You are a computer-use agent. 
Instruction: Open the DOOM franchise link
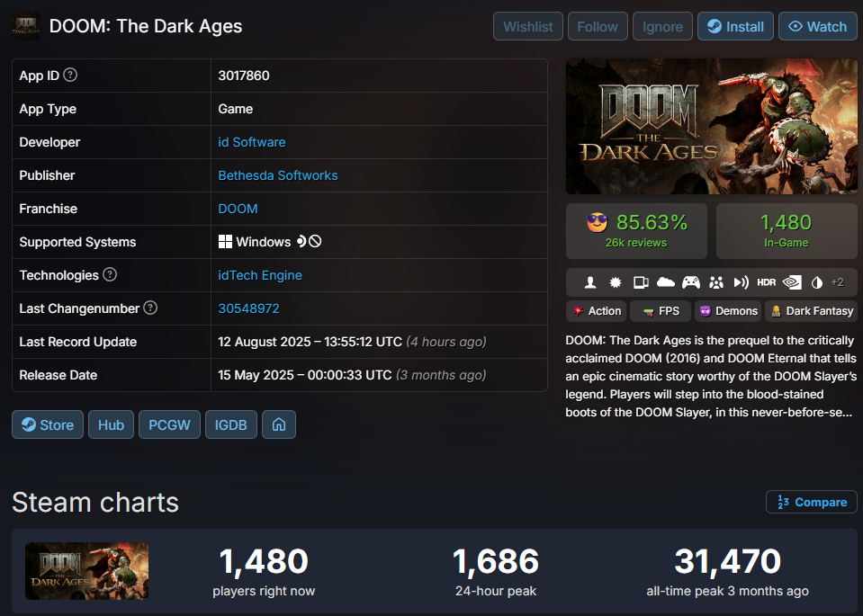tap(238, 209)
